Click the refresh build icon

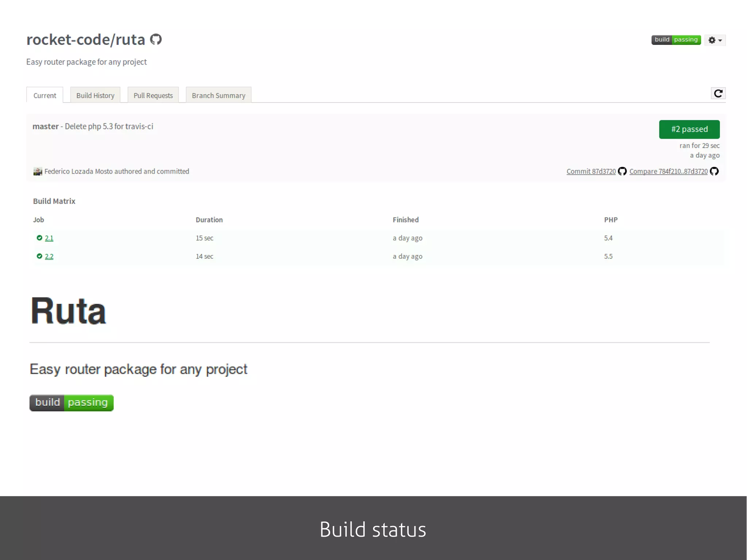[x=718, y=93]
